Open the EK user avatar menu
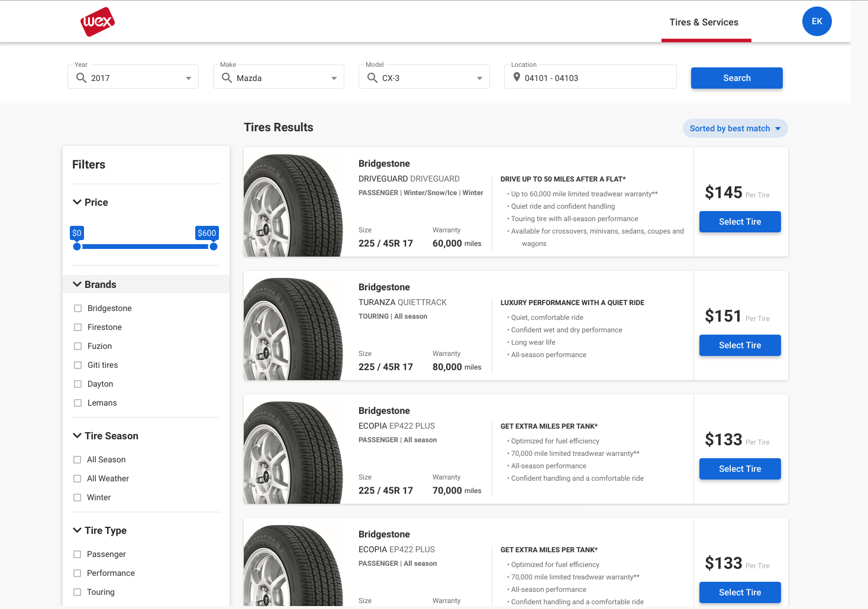This screenshot has width=868, height=609. [817, 21]
